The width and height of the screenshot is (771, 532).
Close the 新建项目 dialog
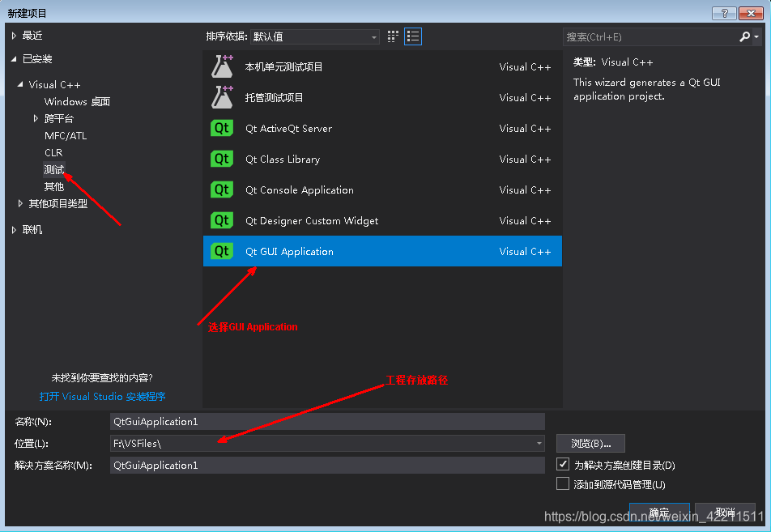coord(751,13)
